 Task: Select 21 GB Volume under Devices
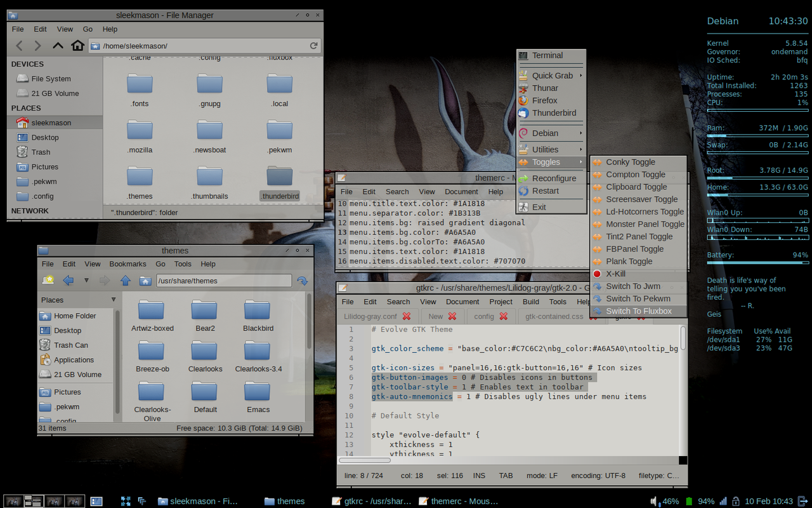55,93
